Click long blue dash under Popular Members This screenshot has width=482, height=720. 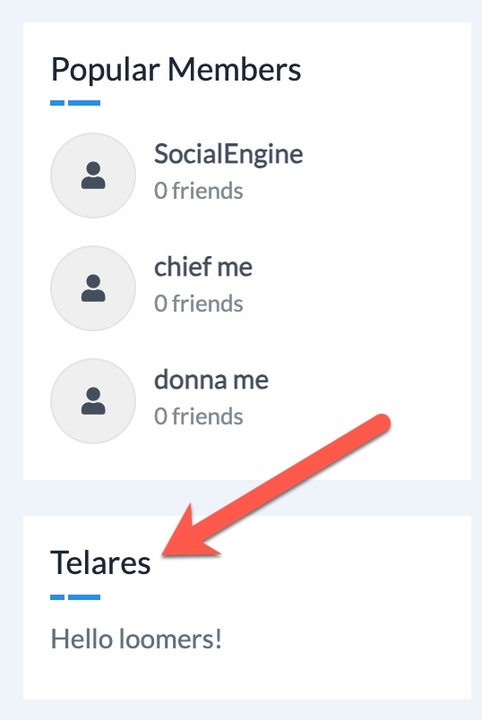click(x=84, y=103)
